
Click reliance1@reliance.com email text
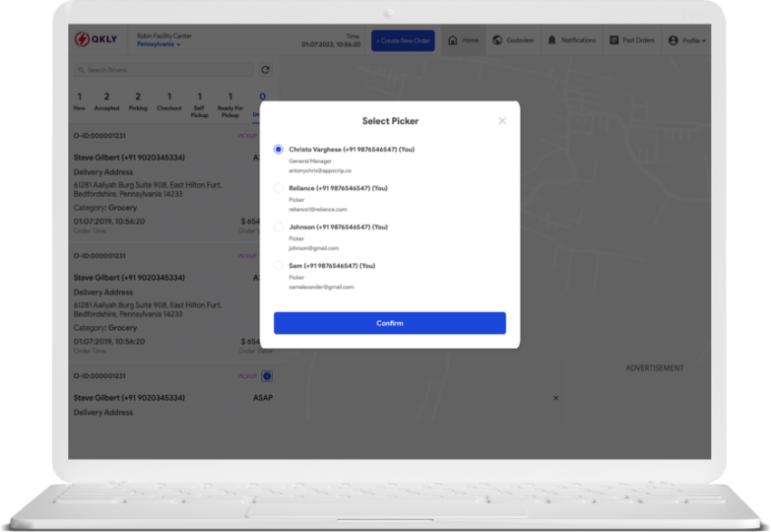317,209
